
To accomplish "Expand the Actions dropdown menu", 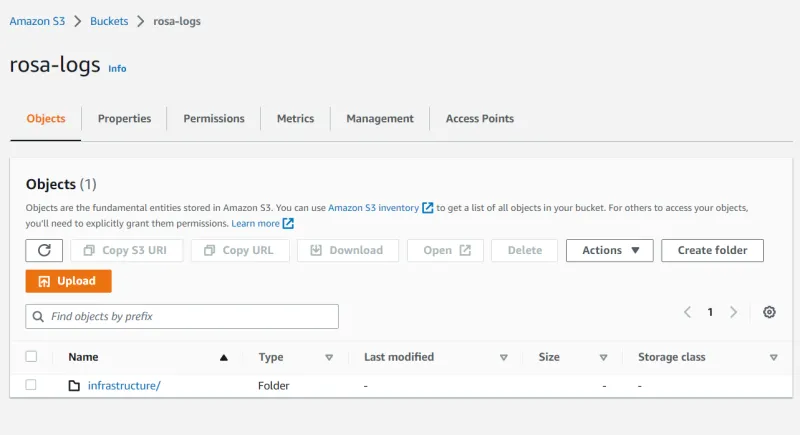I will tap(609, 250).
